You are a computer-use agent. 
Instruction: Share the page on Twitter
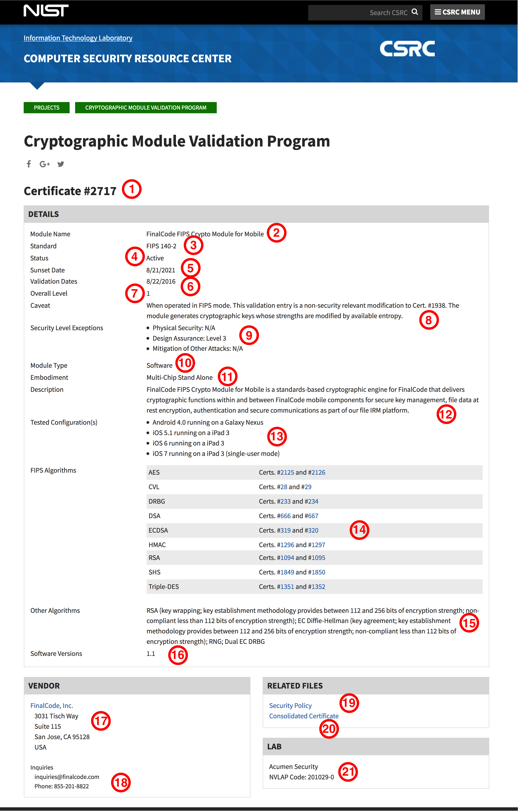coord(61,164)
